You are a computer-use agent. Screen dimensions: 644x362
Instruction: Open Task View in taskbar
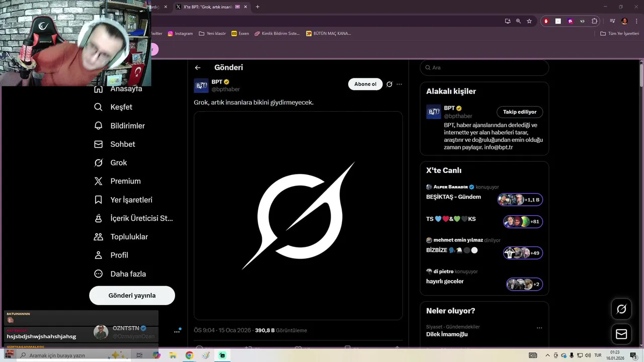140,355
